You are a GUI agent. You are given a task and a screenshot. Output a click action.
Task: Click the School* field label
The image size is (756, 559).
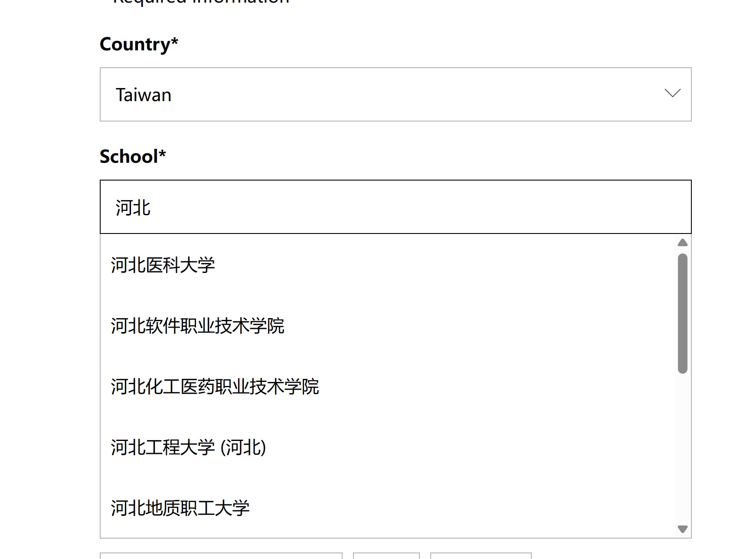coord(133,157)
